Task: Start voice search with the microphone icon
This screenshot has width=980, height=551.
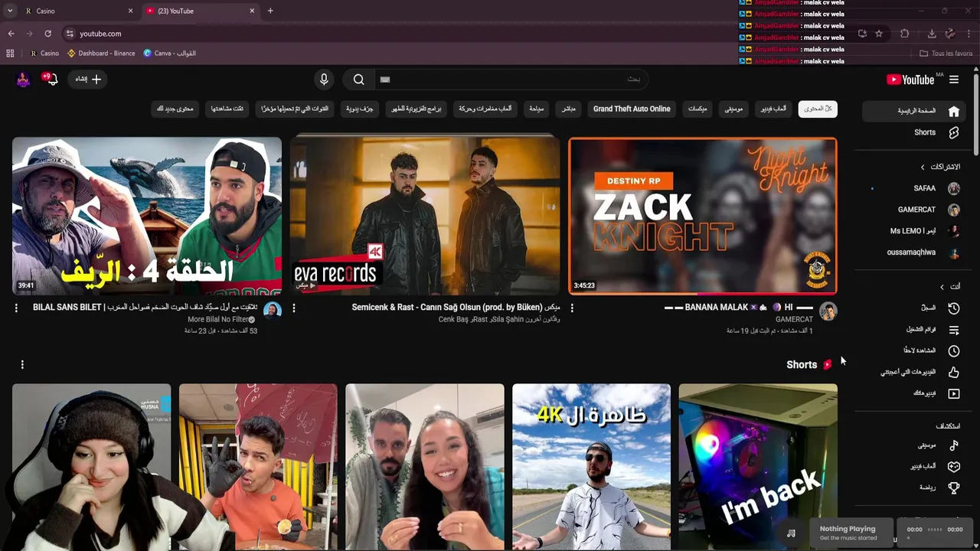Action: [x=324, y=80]
